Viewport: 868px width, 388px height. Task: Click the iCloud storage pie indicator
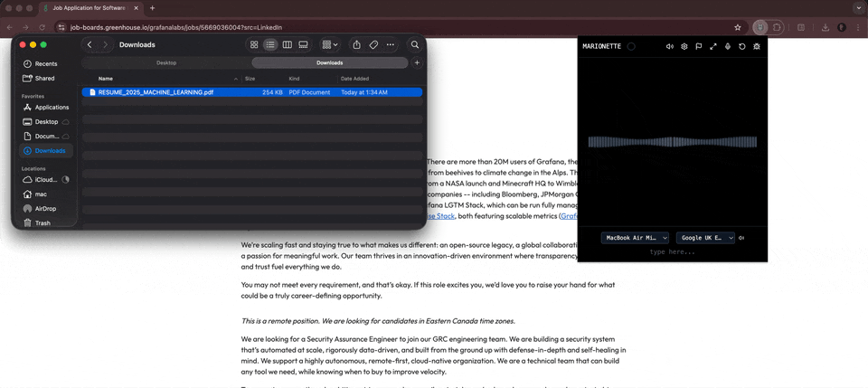65,179
